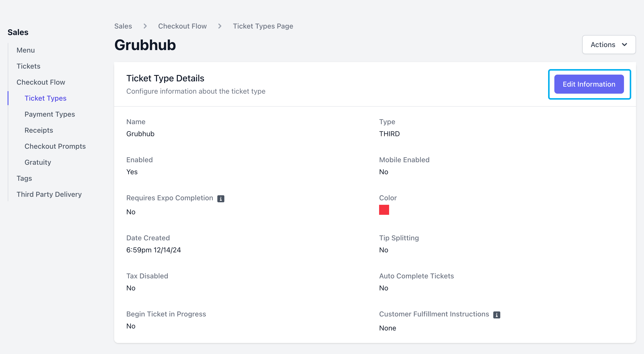Click the date 6:59pm 12/14/24
Screen dimensions: 644x354
[x=153, y=250]
